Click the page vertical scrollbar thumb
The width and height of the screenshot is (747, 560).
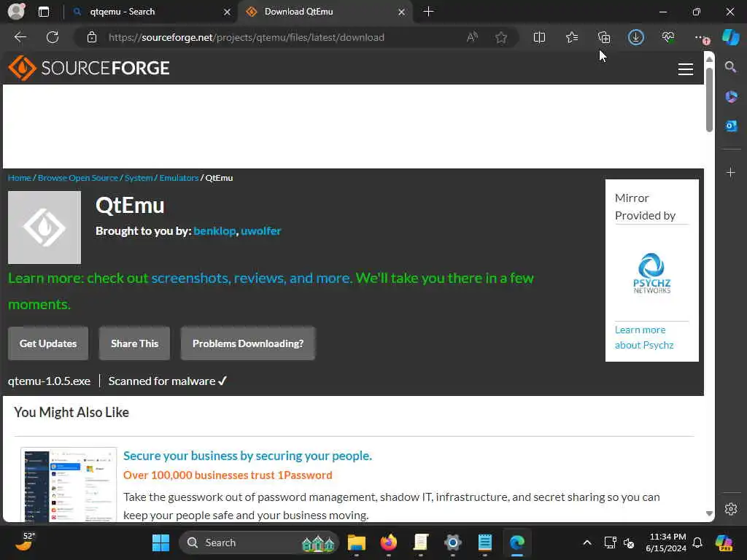pos(709,100)
